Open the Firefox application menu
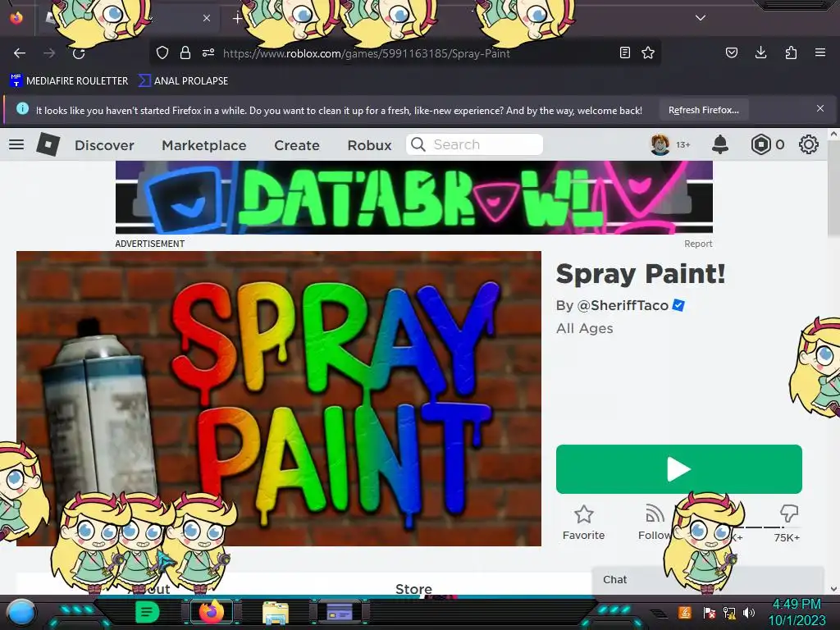The image size is (840, 630). pos(820,52)
